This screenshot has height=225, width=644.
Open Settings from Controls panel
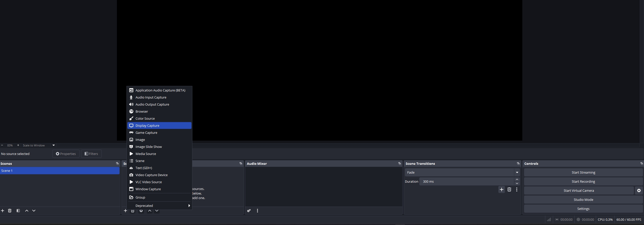click(583, 209)
